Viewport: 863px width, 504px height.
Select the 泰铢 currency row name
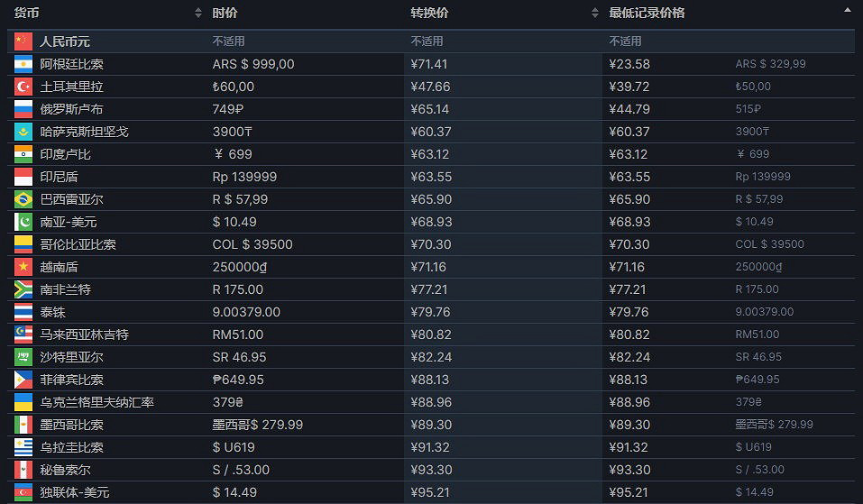52,312
